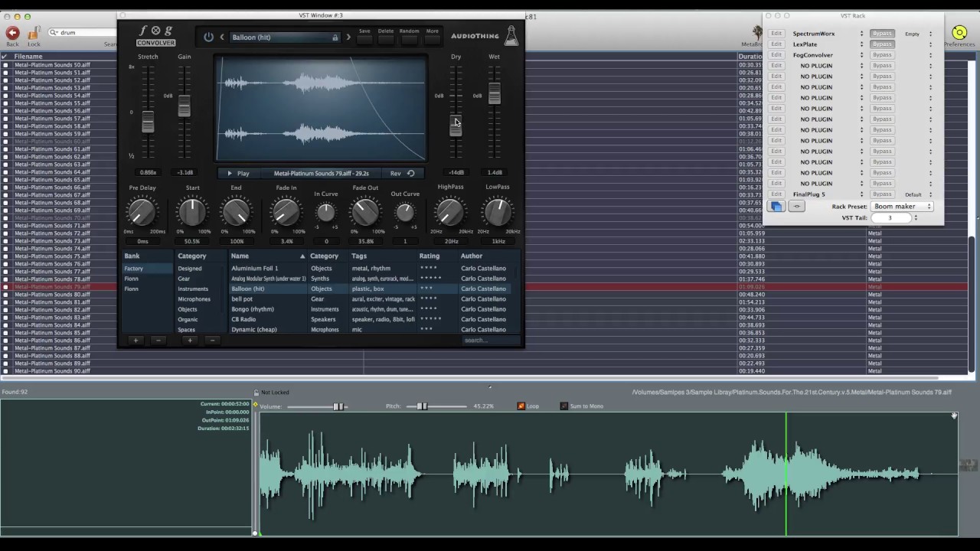Click the blue stacked-windows icon in VST Rack
The image size is (980, 551).
coord(776,207)
